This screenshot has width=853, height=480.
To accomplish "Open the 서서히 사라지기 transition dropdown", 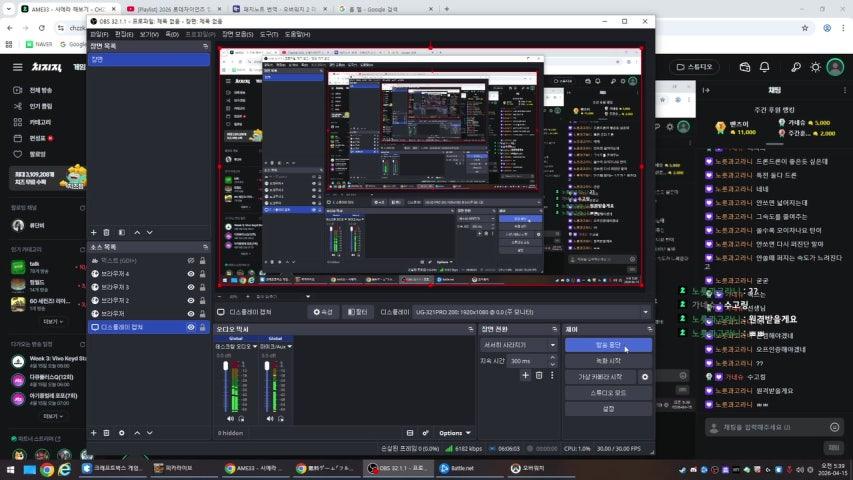I will click(x=519, y=344).
